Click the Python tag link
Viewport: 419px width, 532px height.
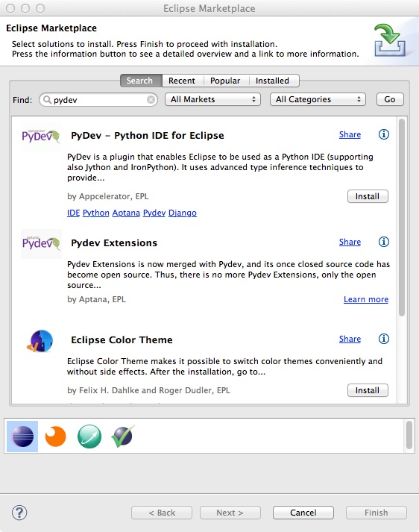96,213
